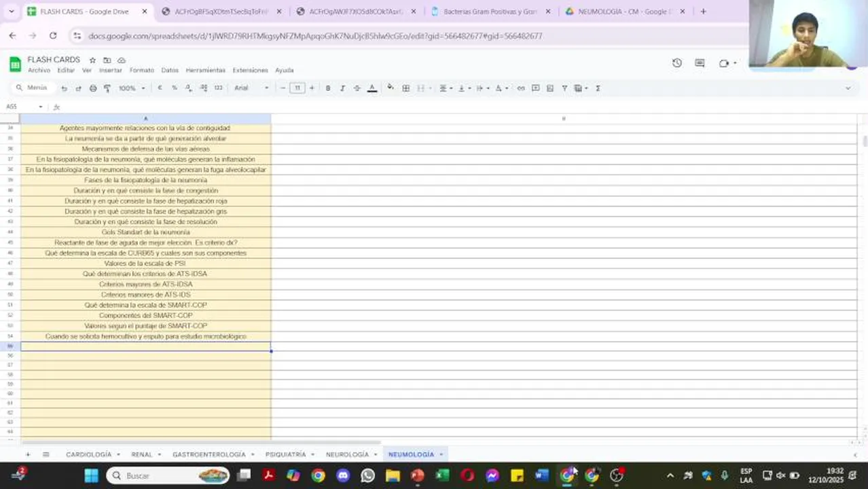Click the Undo icon in the toolbar

coord(64,88)
